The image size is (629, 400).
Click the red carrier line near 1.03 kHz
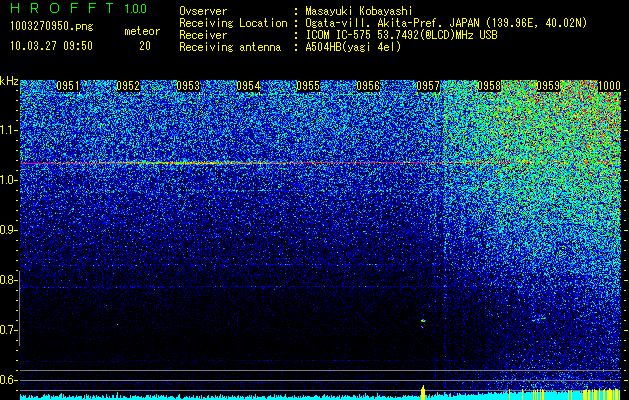320,163
